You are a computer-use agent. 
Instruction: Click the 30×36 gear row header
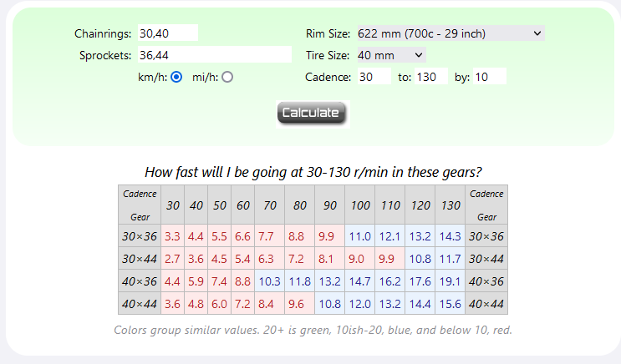click(140, 236)
